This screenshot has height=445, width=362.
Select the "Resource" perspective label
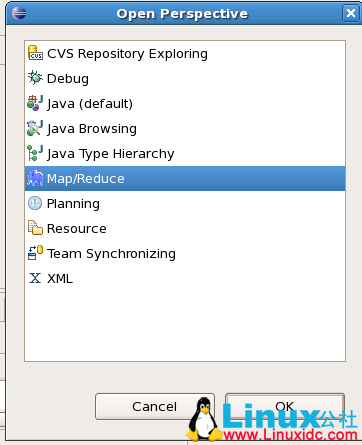[77, 229]
